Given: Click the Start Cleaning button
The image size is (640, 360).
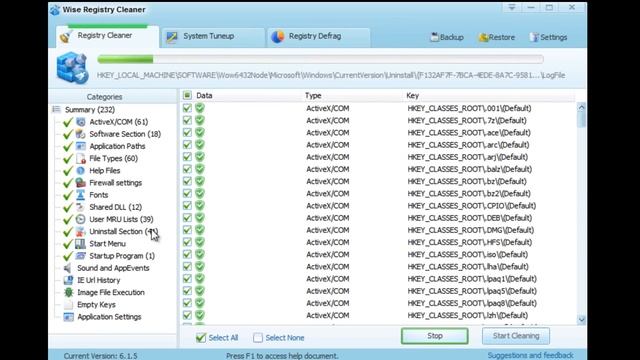Looking at the screenshot, I should (x=516, y=336).
